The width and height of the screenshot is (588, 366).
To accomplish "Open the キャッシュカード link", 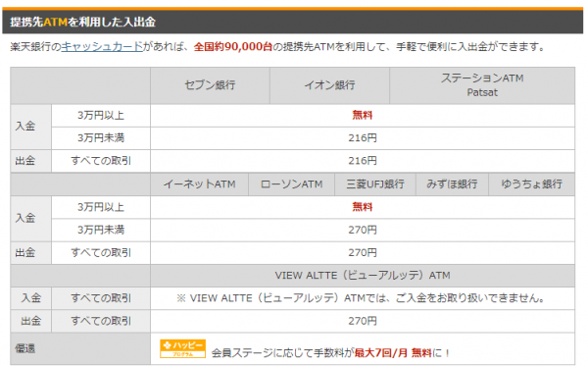I will pyautogui.click(x=102, y=46).
